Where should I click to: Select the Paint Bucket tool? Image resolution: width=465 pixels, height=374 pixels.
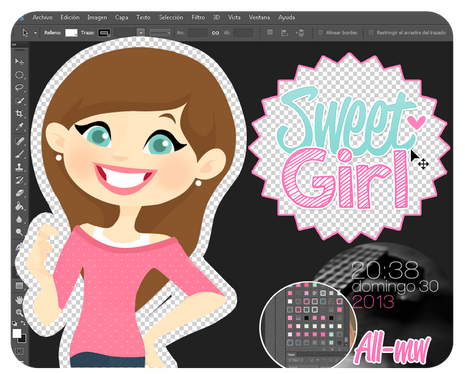(x=19, y=206)
